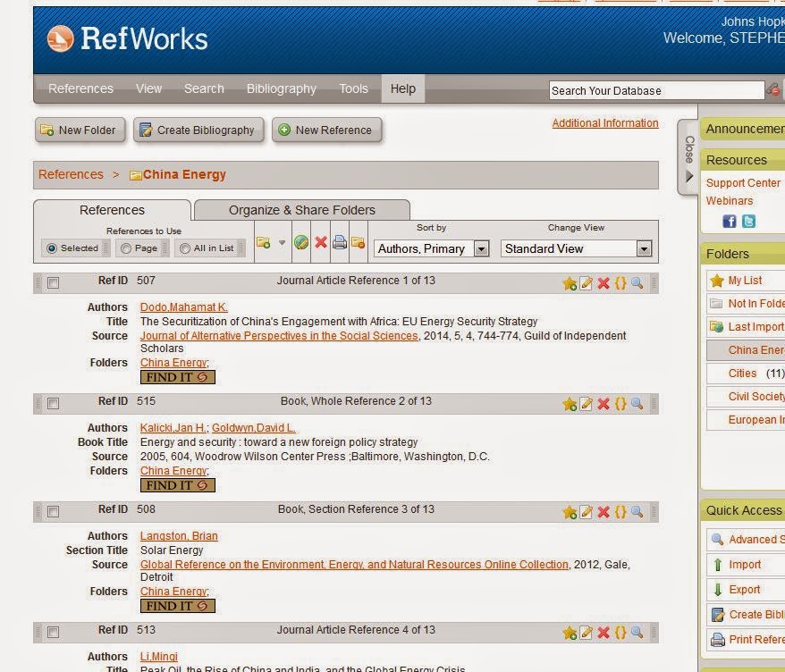Click the Facebook icon under Resources

(729, 221)
